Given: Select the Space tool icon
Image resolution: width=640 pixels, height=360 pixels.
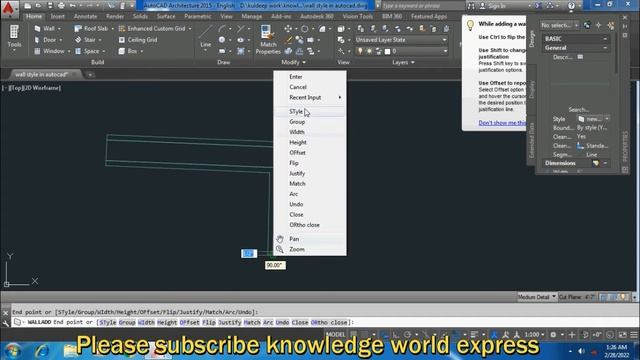Looking at the screenshot, I should pyautogui.click(x=78, y=51).
